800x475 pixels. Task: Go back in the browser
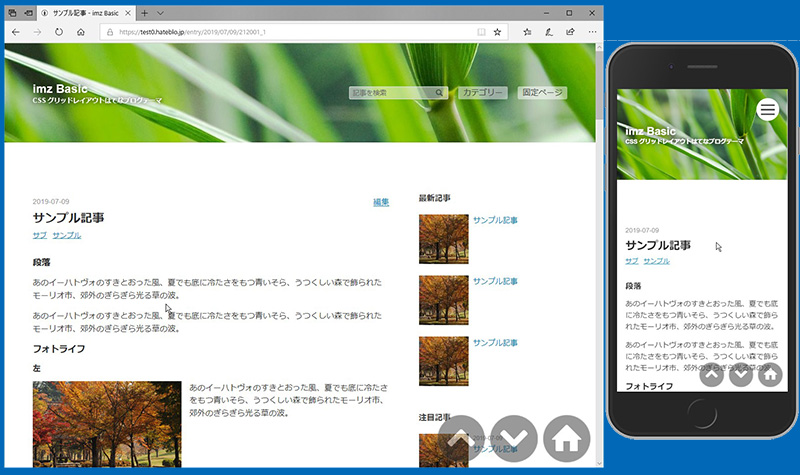16,32
